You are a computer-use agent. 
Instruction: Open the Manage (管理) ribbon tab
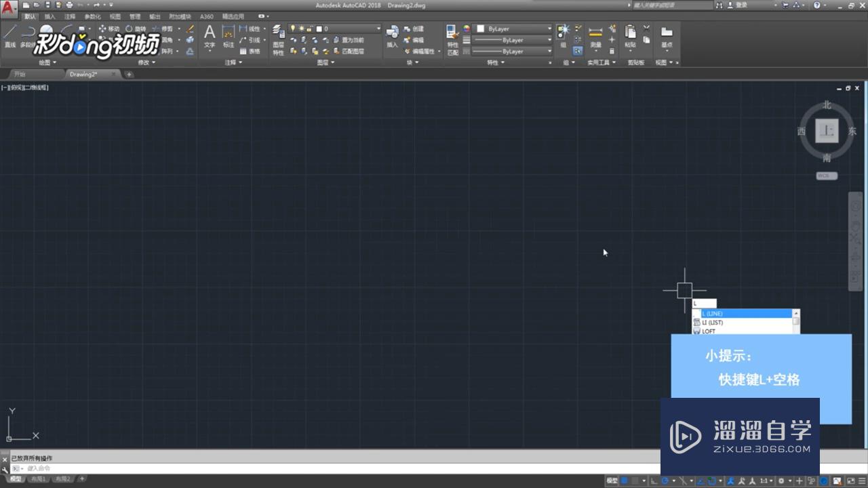(135, 16)
